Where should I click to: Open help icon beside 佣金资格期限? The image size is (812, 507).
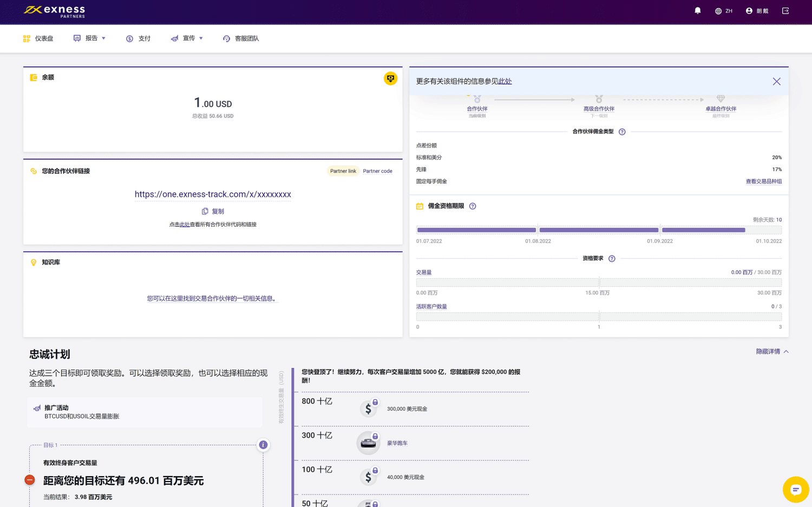coord(473,206)
